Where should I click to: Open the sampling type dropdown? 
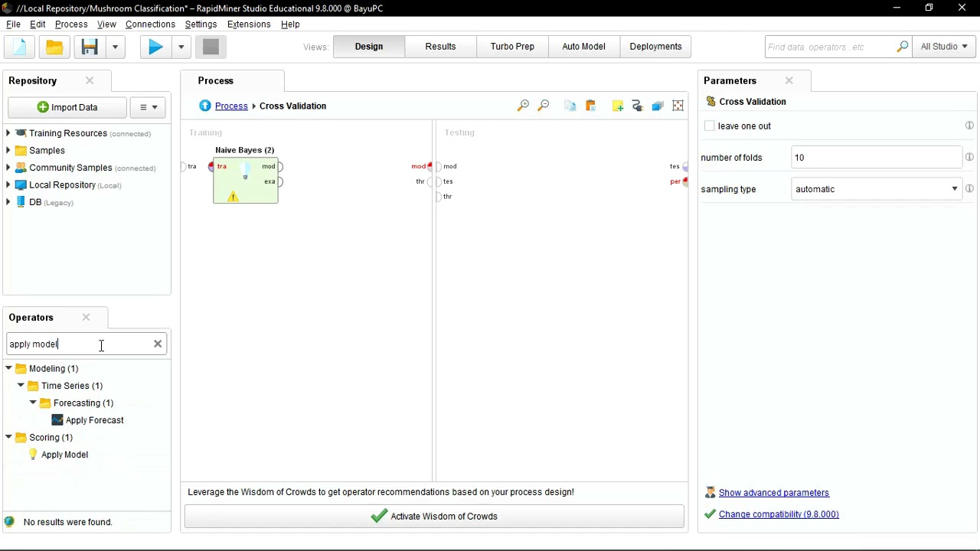pyautogui.click(x=954, y=189)
